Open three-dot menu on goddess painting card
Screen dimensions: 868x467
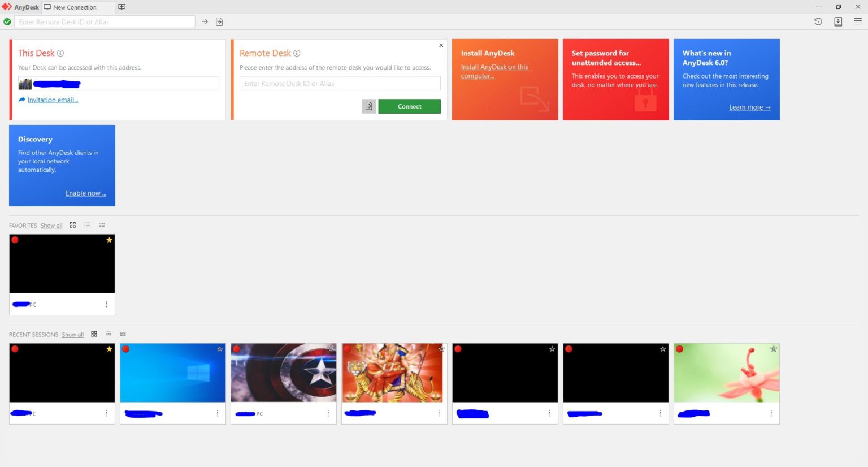pyautogui.click(x=439, y=413)
